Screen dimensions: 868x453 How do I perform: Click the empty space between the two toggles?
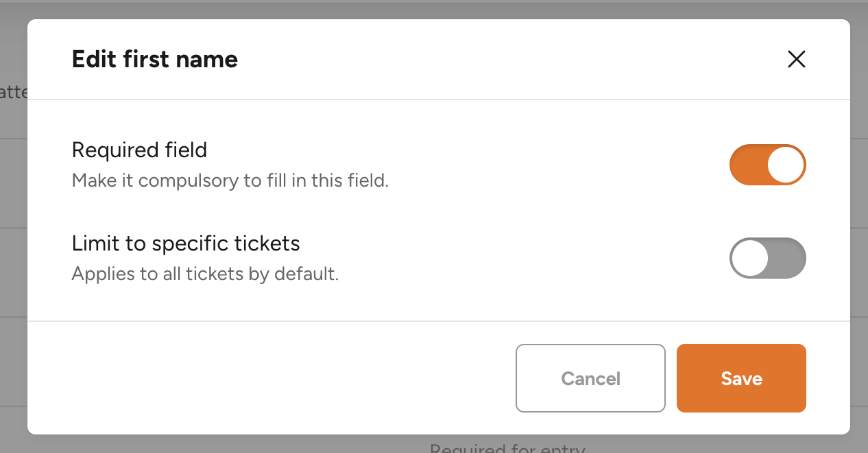[x=767, y=211]
